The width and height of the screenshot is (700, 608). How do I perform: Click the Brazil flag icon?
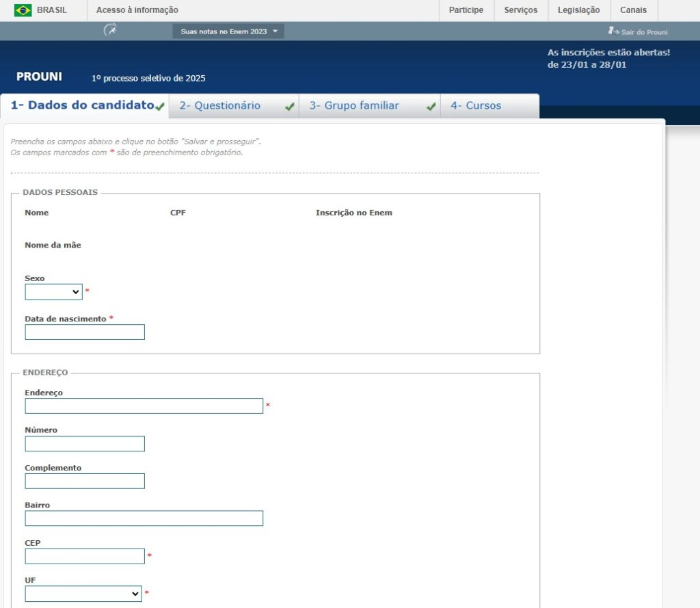click(x=23, y=10)
